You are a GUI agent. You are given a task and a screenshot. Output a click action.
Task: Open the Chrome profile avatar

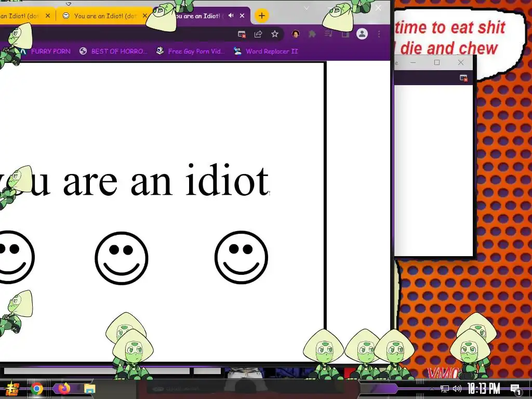coord(362,34)
